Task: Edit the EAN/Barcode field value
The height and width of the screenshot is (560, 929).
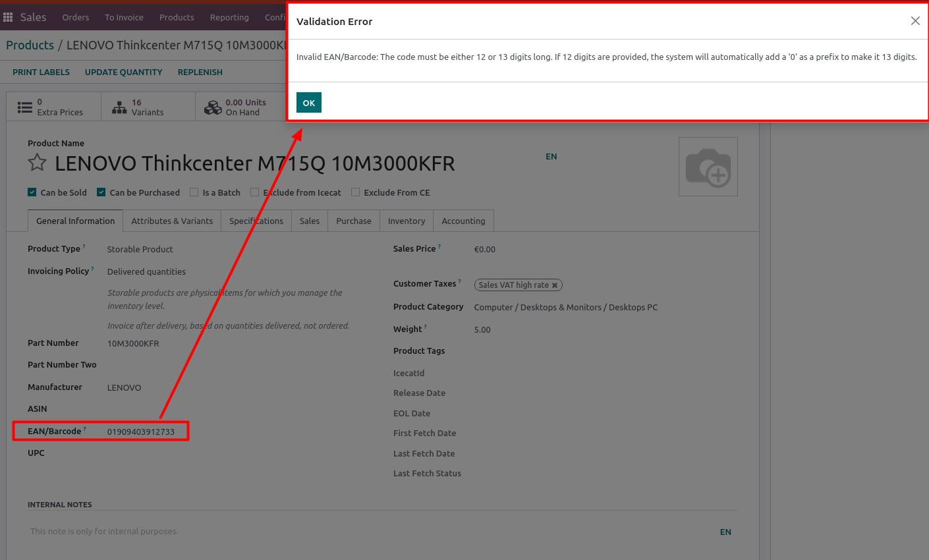Action: [x=141, y=432]
